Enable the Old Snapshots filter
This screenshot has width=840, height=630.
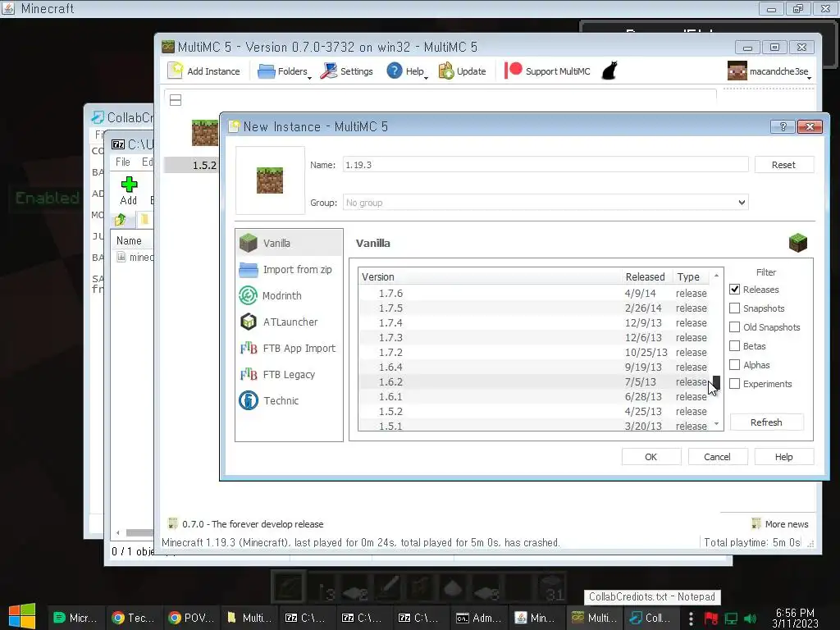tap(734, 326)
